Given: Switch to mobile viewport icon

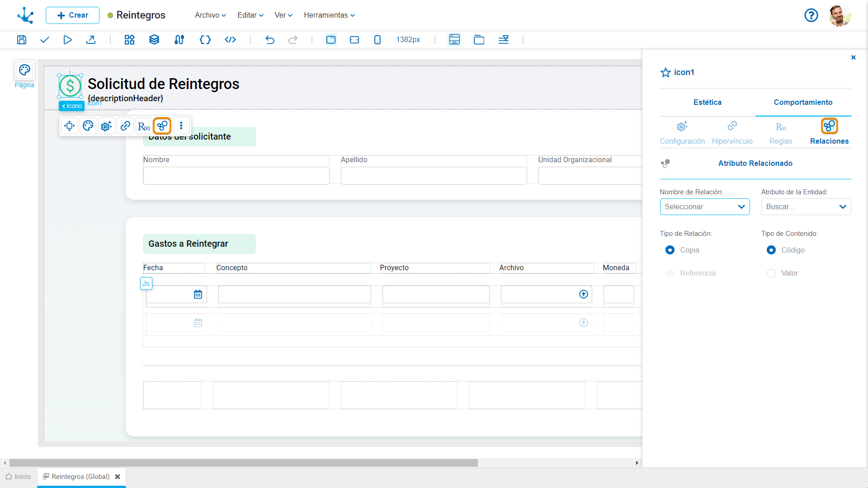Looking at the screenshot, I should point(377,40).
